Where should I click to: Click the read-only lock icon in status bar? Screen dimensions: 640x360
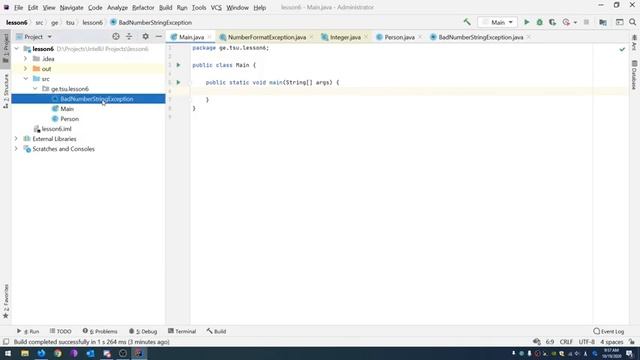pyautogui.click(x=632, y=342)
